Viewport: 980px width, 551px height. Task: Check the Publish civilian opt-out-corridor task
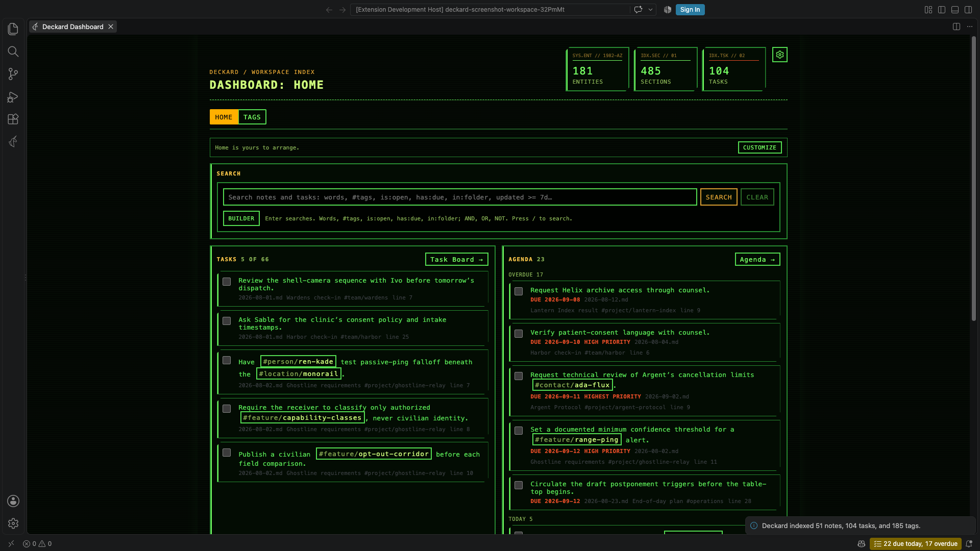227,453
